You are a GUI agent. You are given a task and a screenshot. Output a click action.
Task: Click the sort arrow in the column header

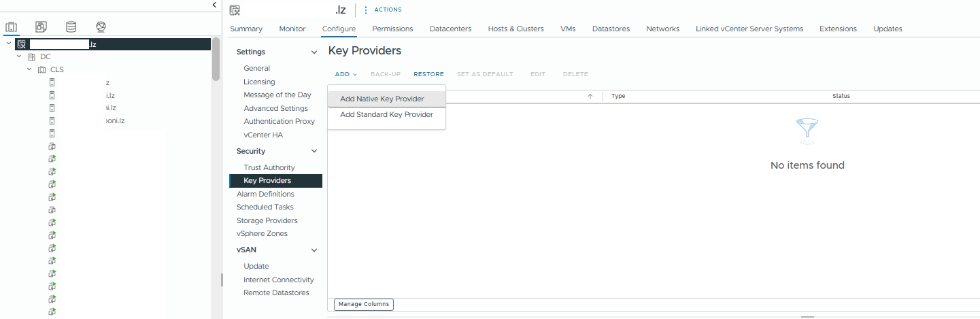click(590, 97)
